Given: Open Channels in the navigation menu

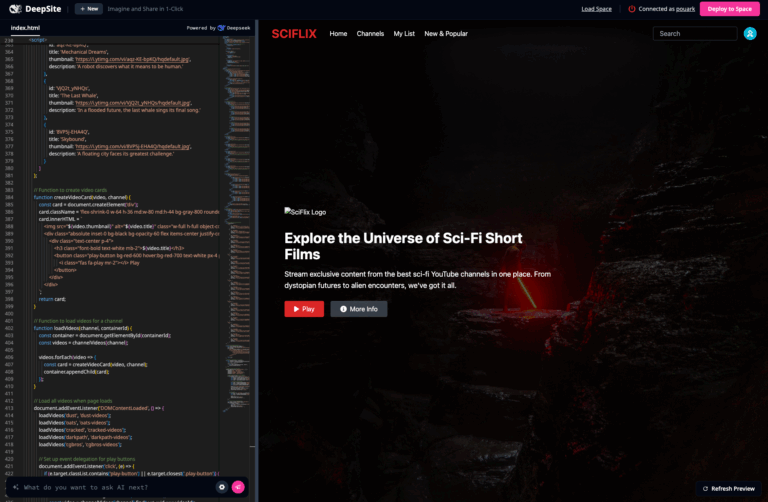Looking at the screenshot, I should tap(370, 34).
